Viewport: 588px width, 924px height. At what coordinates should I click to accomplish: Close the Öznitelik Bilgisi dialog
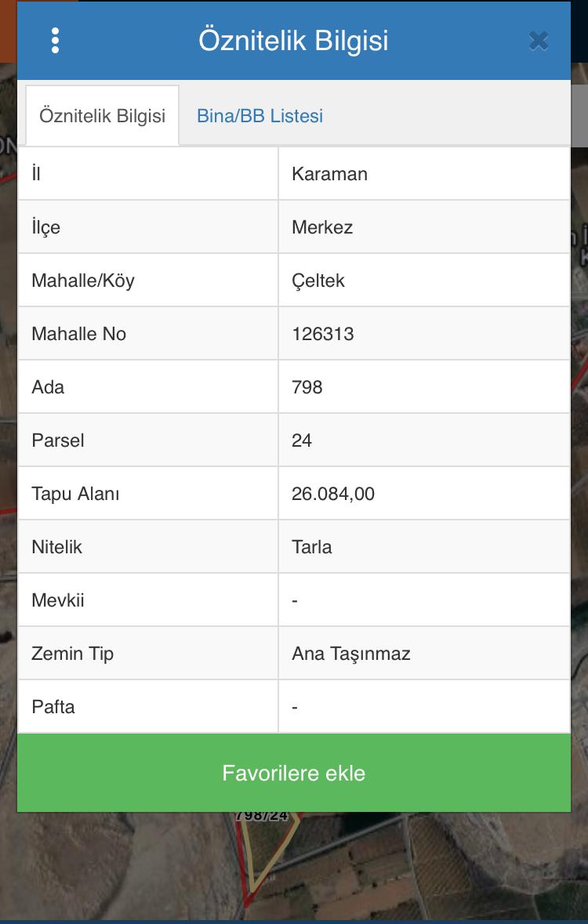click(x=538, y=41)
